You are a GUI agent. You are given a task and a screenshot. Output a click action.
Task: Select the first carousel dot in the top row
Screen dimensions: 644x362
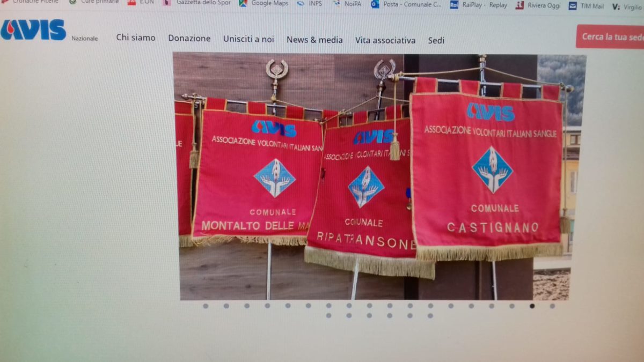(x=205, y=306)
